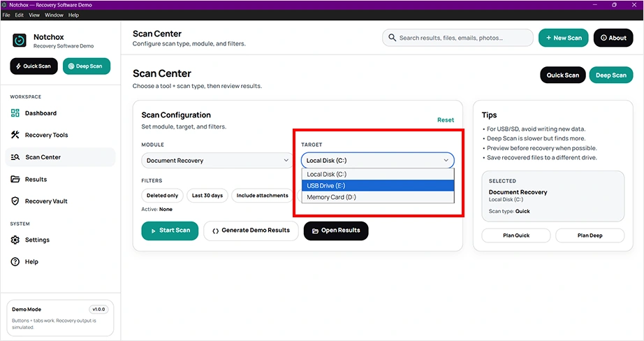Click the Plan Deep button
The height and width of the screenshot is (341, 644).
590,235
